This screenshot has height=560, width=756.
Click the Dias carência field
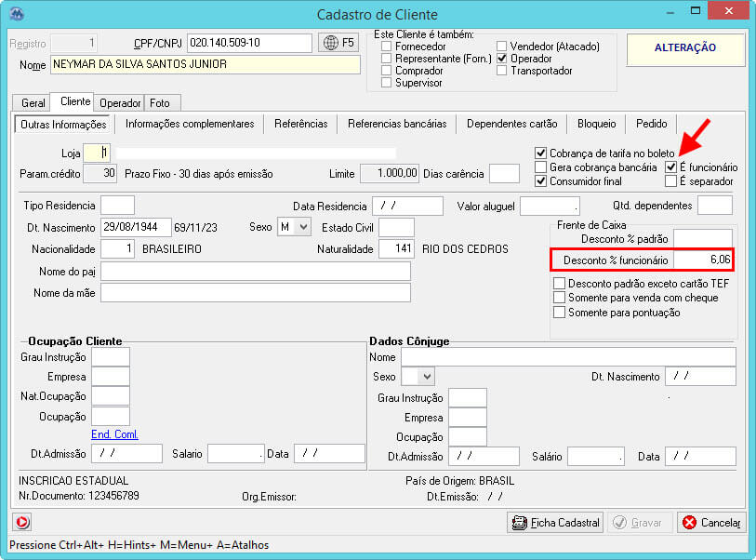[504, 173]
